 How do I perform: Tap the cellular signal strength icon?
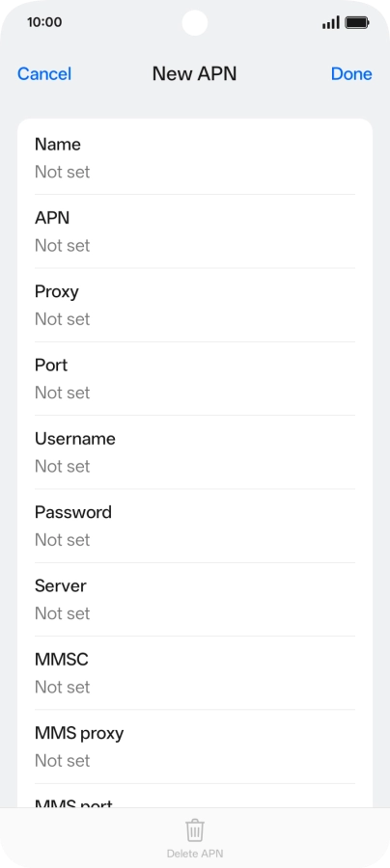(x=331, y=23)
